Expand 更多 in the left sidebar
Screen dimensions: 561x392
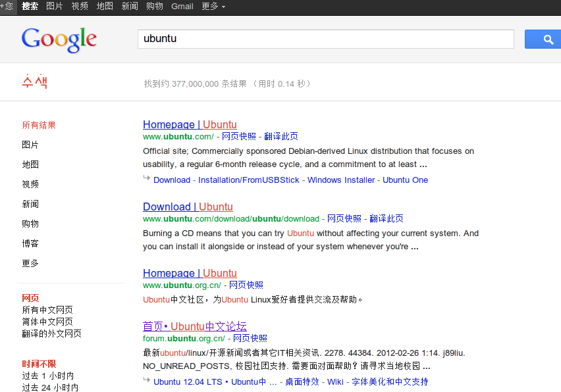pyautogui.click(x=30, y=263)
